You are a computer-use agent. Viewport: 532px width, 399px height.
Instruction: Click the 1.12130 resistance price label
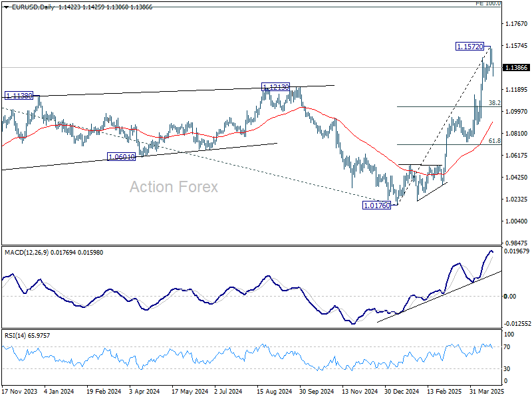(x=275, y=87)
